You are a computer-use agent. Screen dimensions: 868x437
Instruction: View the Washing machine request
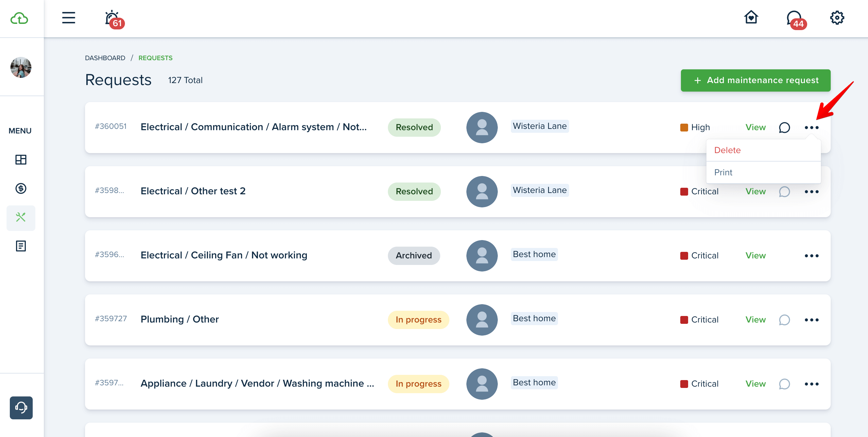coord(755,383)
